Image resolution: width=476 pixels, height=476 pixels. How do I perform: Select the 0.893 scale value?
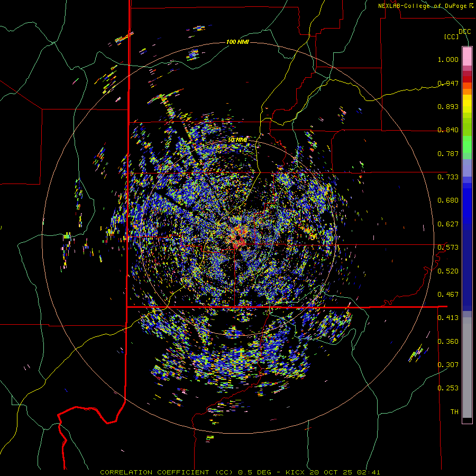(x=448, y=106)
